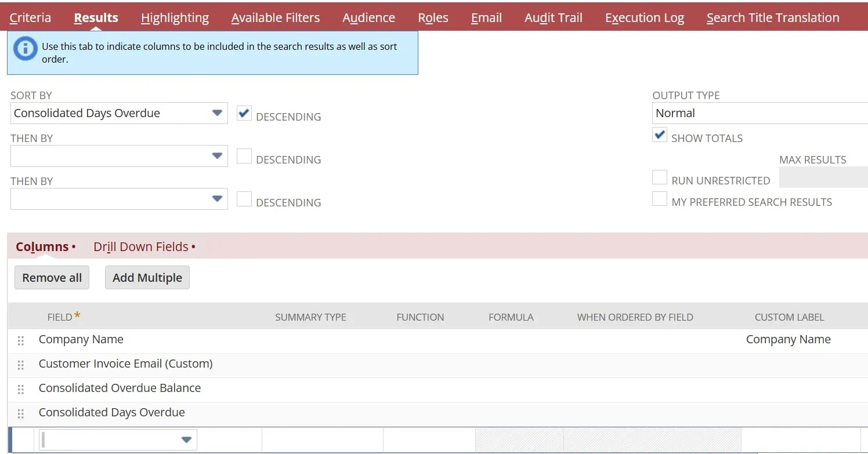Open the new column field dropdown
868x454 pixels.
[118, 440]
